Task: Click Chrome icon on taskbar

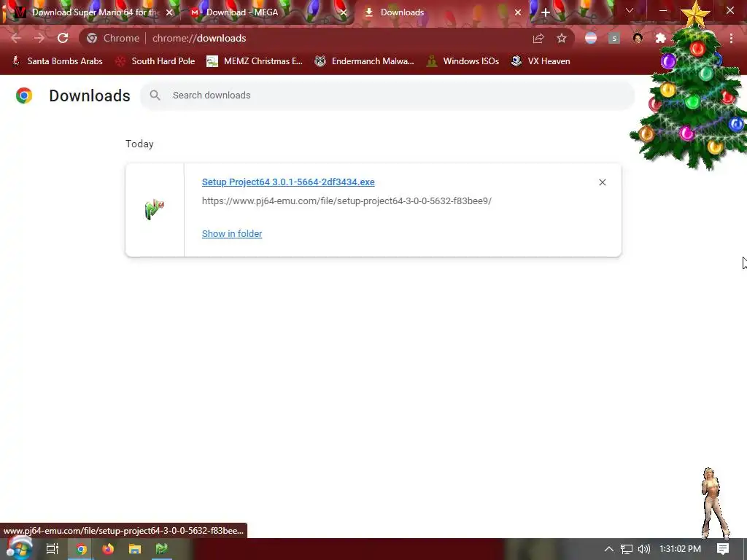Action: coord(81,549)
